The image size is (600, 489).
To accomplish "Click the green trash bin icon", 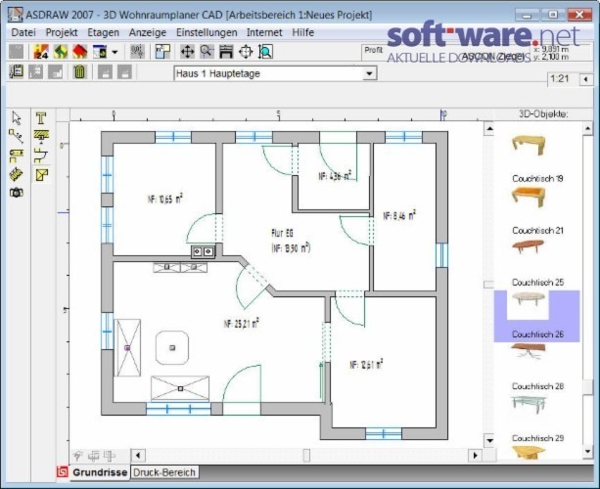I will point(79,74).
